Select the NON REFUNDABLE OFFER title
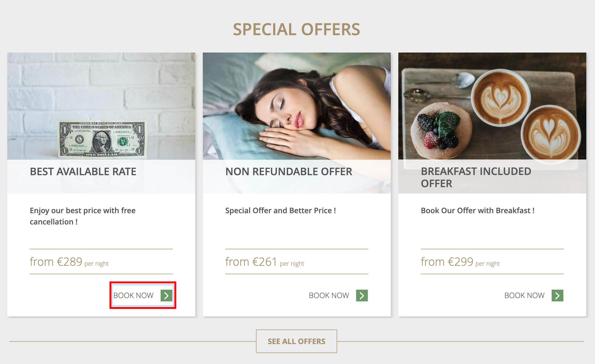 coord(289,171)
